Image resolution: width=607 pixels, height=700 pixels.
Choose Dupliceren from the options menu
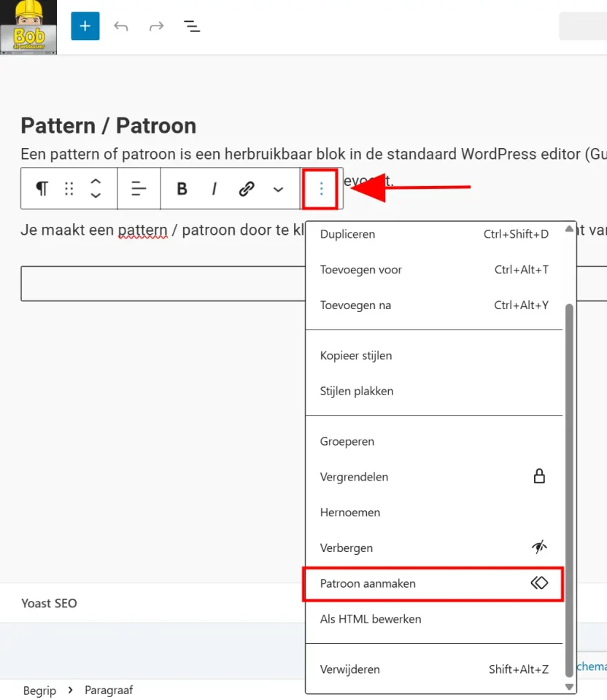point(347,234)
